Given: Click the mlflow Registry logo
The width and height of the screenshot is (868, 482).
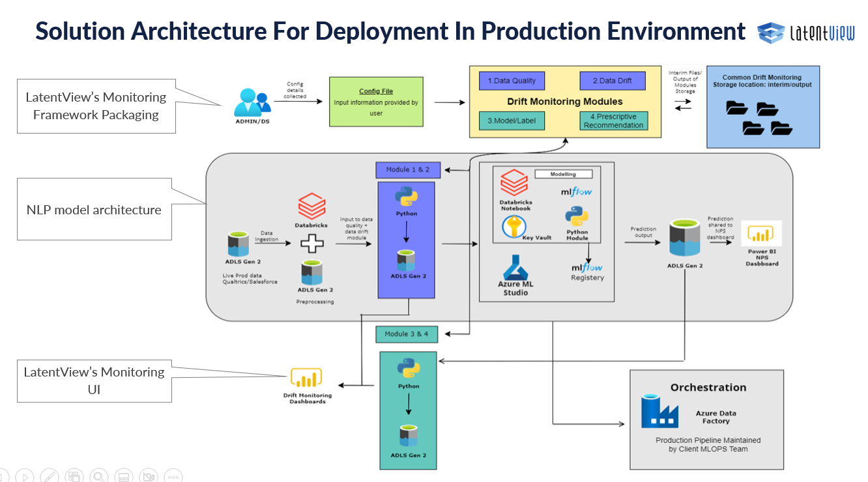Looking at the screenshot, I should pyautogui.click(x=587, y=268).
